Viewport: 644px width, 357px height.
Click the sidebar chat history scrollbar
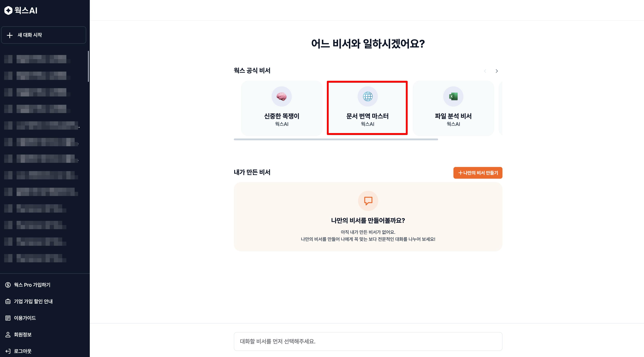coord(89,66)
